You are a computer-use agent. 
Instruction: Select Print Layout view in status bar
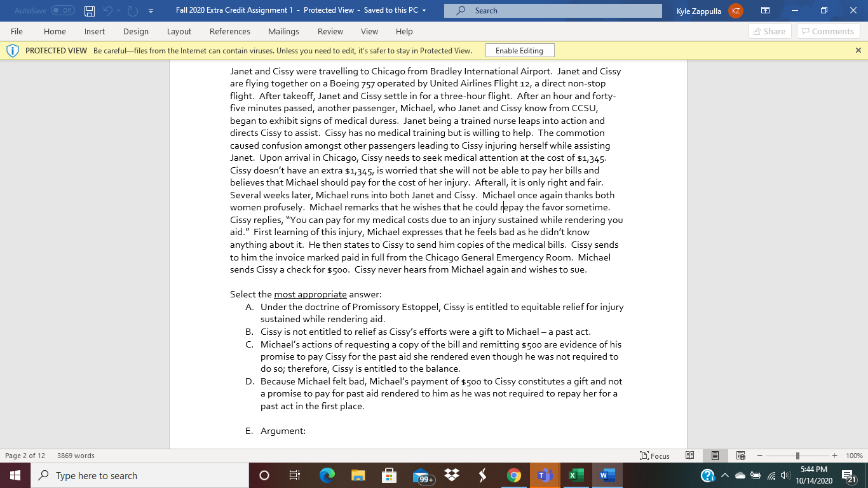pos(715,456)
